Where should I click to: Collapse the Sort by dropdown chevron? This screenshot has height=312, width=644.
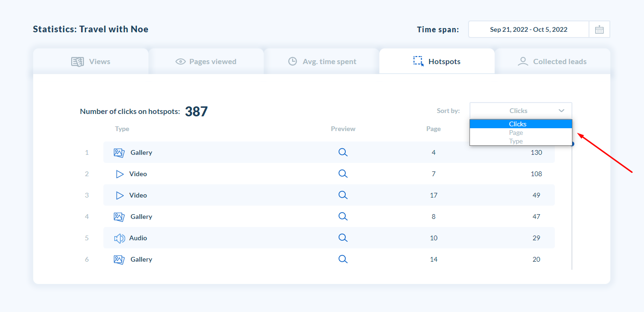[561, 111]
